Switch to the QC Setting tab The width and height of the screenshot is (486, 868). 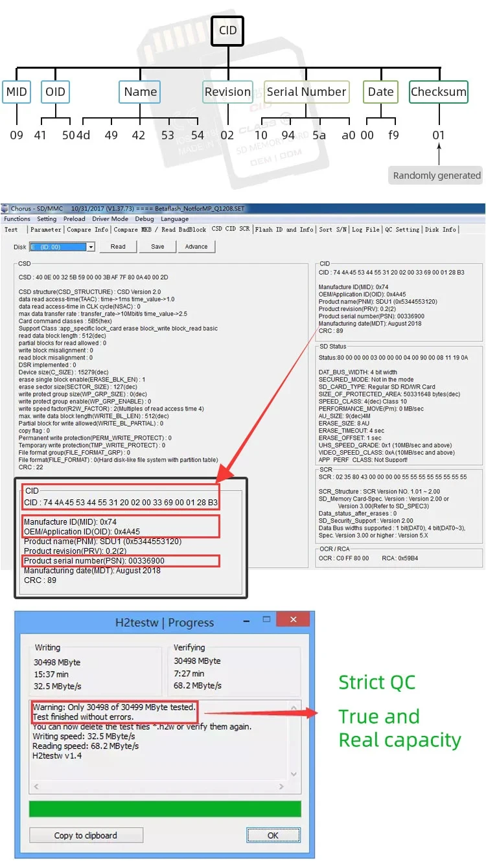point(402,229)
